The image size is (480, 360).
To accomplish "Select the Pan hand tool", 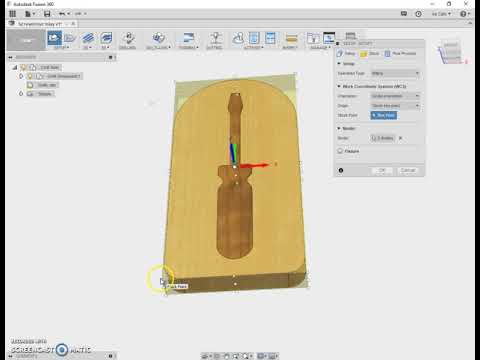I will (x=226, y=356).
